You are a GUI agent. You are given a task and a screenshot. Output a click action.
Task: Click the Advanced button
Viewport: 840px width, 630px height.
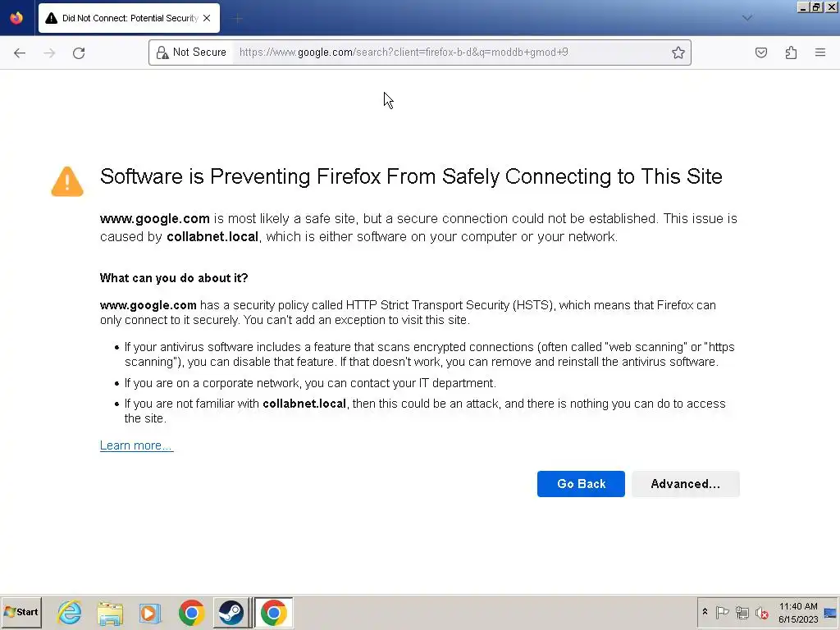686,484
